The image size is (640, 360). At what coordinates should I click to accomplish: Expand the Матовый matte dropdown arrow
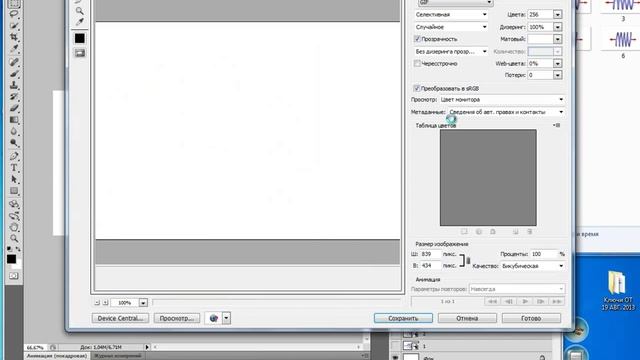[558, 39]
